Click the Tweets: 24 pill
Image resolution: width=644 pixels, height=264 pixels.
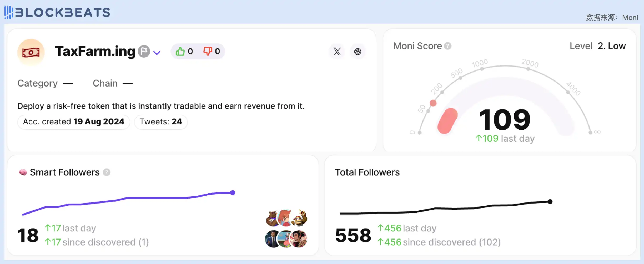point(161,122)
